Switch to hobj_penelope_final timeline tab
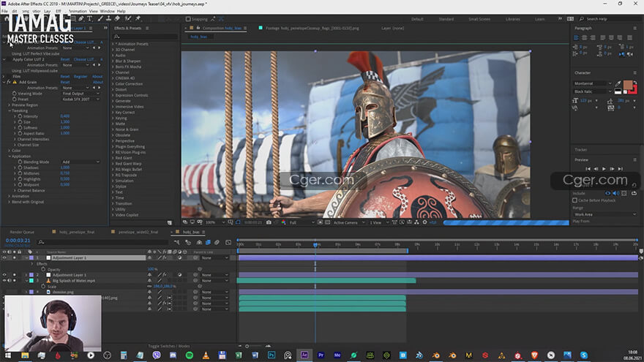The image size is (644, 362). pos(77,232)
